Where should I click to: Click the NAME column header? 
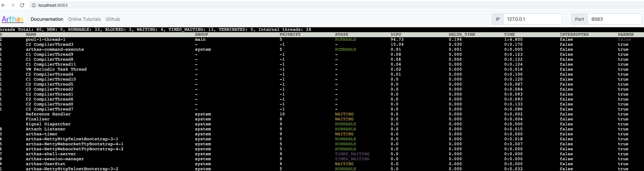[x=31, y=34]
